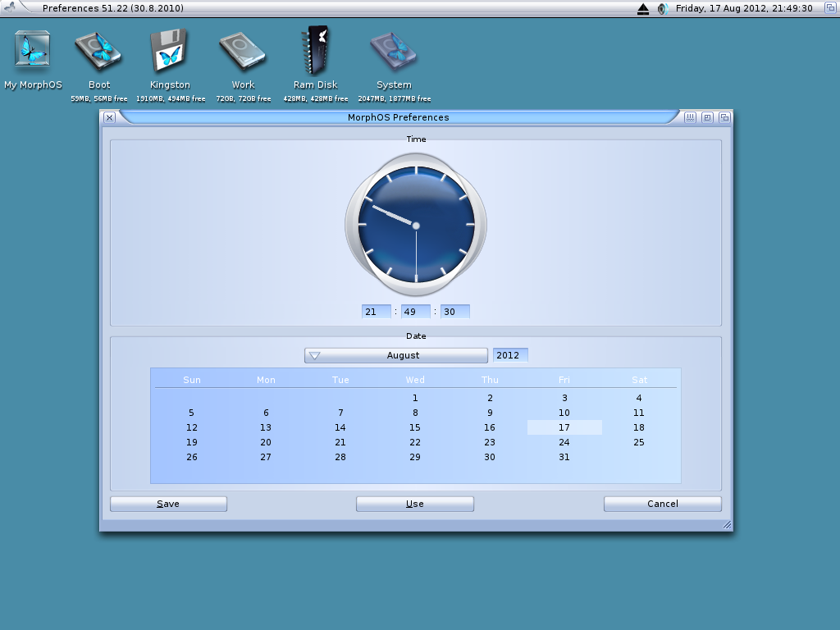This screenshot has height=630, width=840.
Task: Select the Kingston floppy volume icon
Action: 169,50
